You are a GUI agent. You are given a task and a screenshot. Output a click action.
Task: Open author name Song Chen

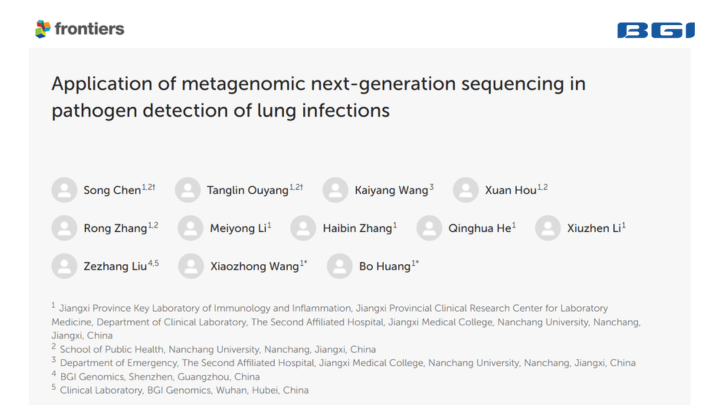[x=112, y=190]
